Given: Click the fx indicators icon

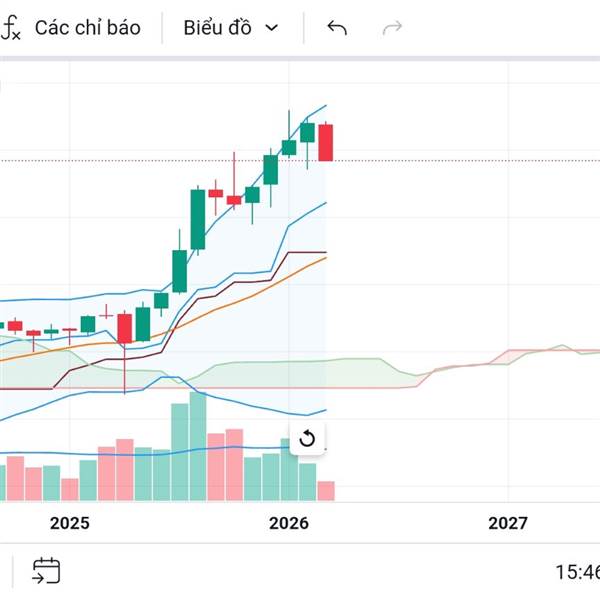Looking at the screenshot, I should click(x=11, y=28).
